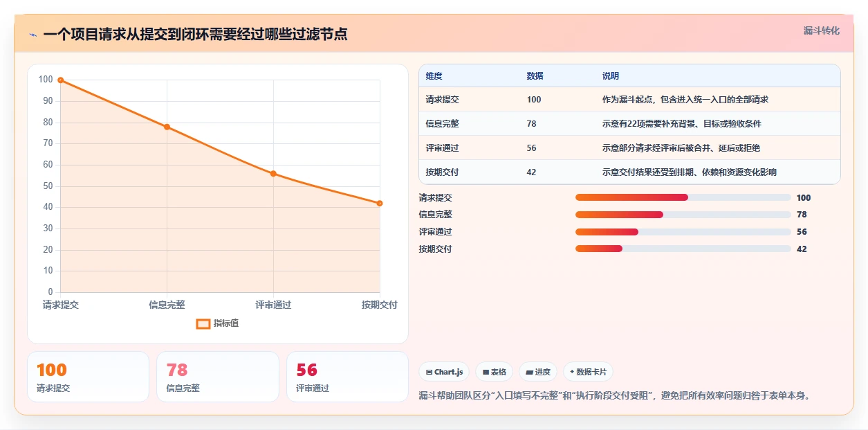This screenshot has height=430, width=868.
Task: Select the 请求提交 table row cell
Action: (442, 100)
